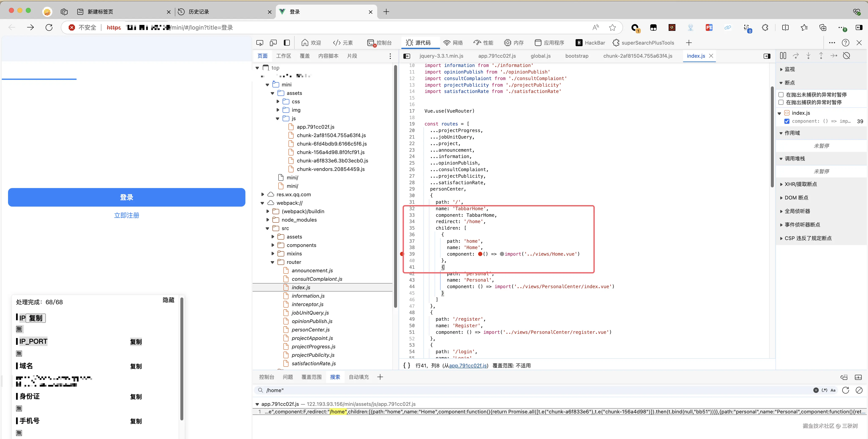Click the pause script execution icon
This screenshot has width=868, height=439.
coord(783,56)
